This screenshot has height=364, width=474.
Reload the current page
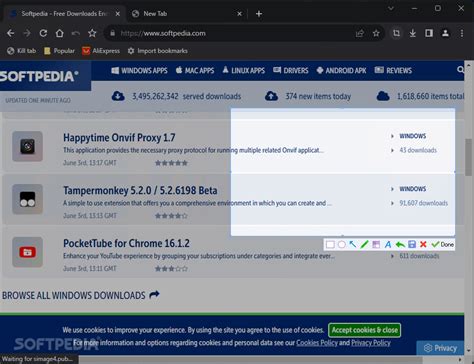[43, 33]
